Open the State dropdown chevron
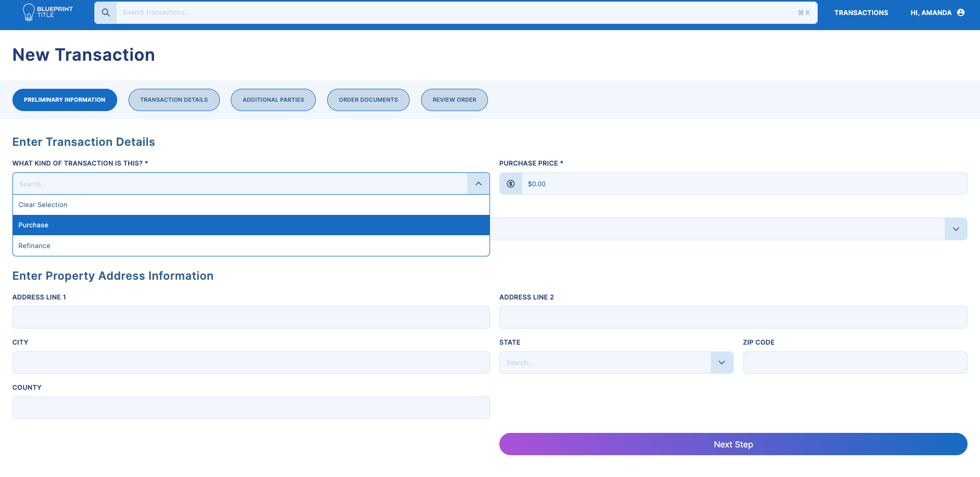Viewport: 980px width, 477px height. point(721,362)
